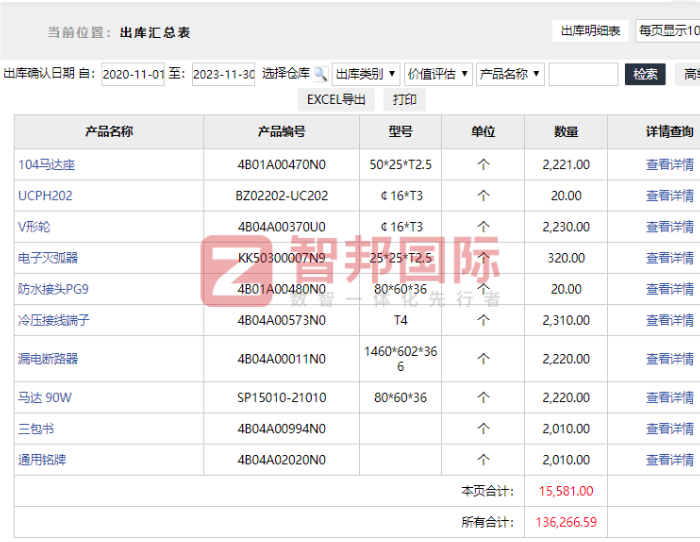Open the 产品名称 filter dropdown
700x542 pixels.
coord(510,74)
